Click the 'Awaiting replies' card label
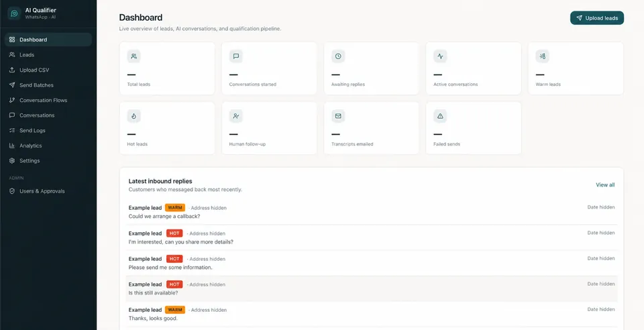 [348, 84]
